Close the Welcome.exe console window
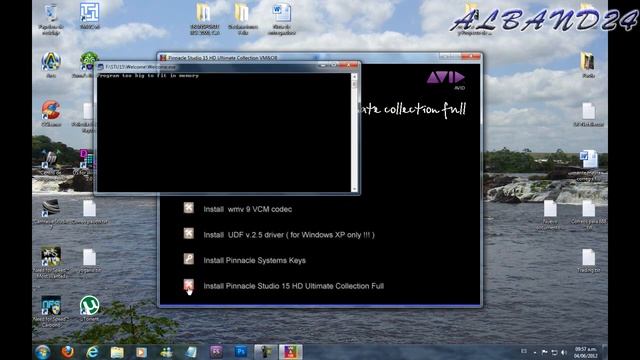Screen dimensions: 640x360 (350, 65)
